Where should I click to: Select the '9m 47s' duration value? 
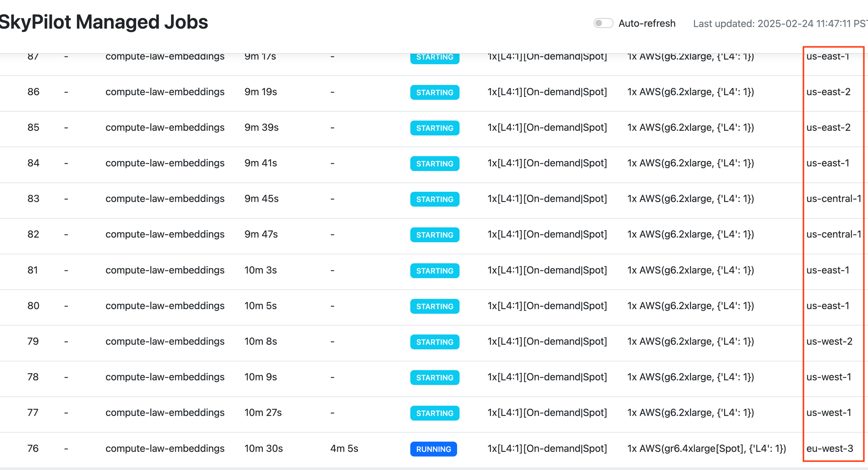(x=261, y=235)
